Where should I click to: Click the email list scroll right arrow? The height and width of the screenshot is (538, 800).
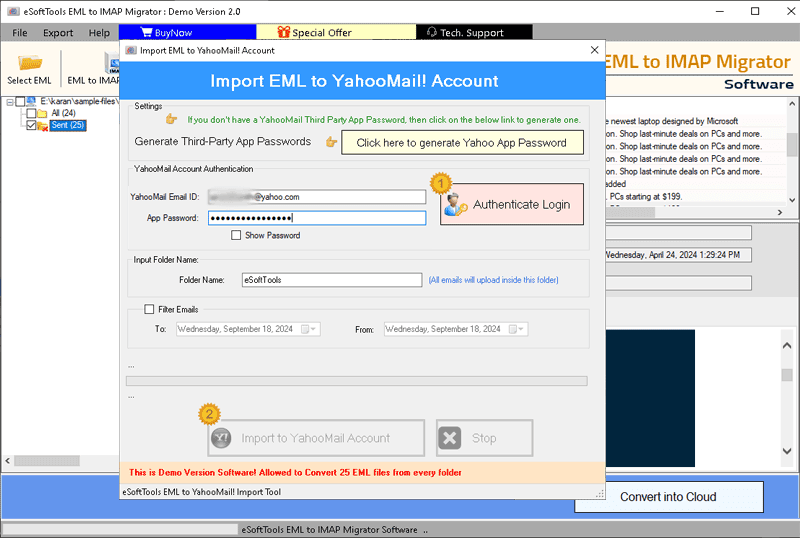coord(780,212)
